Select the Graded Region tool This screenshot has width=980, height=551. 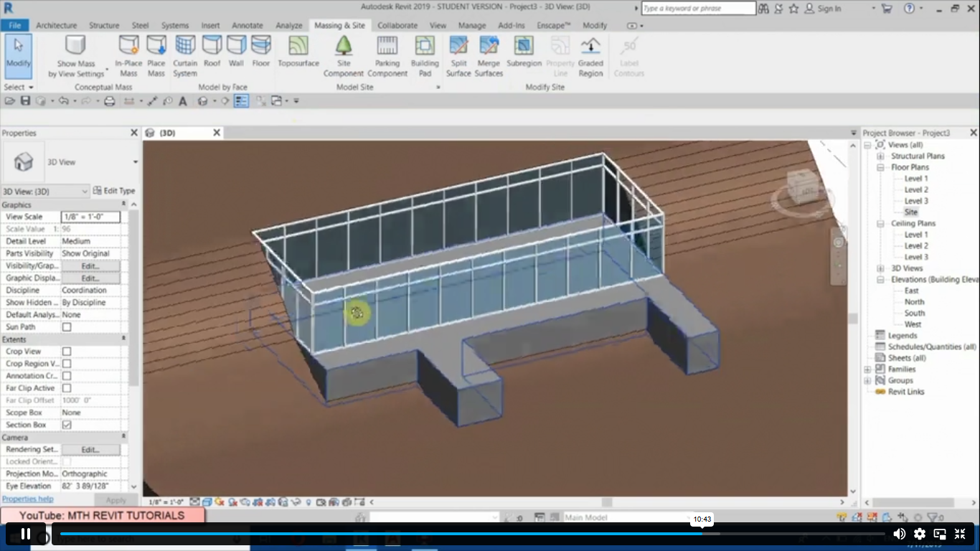[x=590, y=54]
